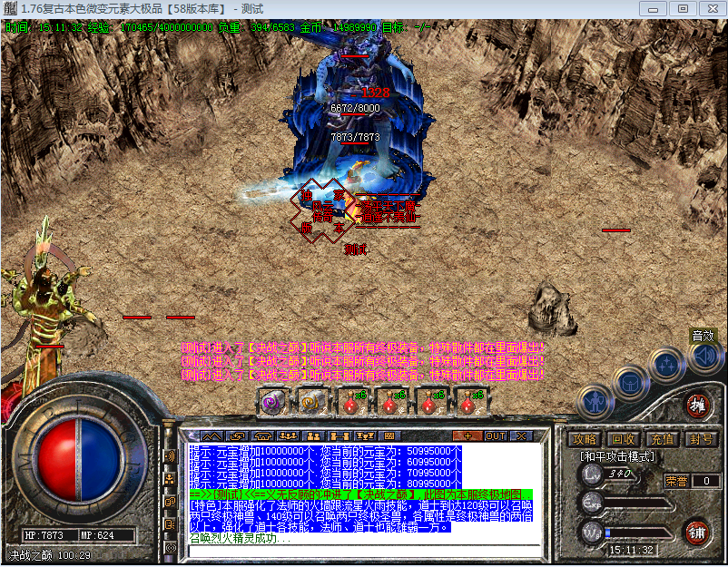Screen dimensions: 728x567
Task: Open the red 铺 shop button
Action: [697, 533]
